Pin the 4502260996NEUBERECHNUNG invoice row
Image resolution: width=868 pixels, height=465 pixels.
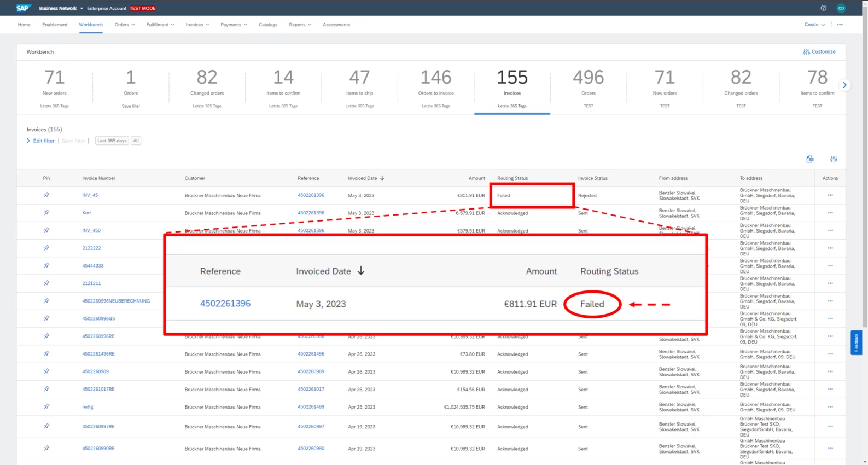click(46, 301)
